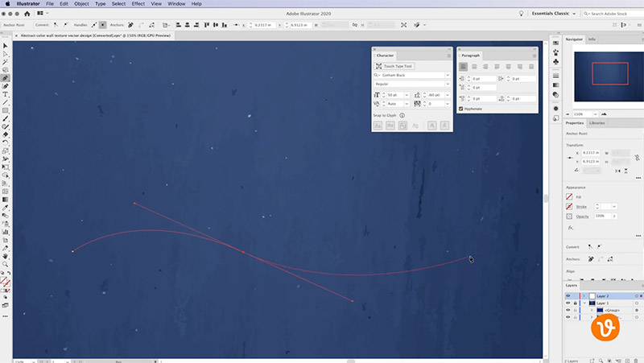This screenshot has height=363, width=644.
Task: Click Align left paragraph icon
Action: (464, 67)
